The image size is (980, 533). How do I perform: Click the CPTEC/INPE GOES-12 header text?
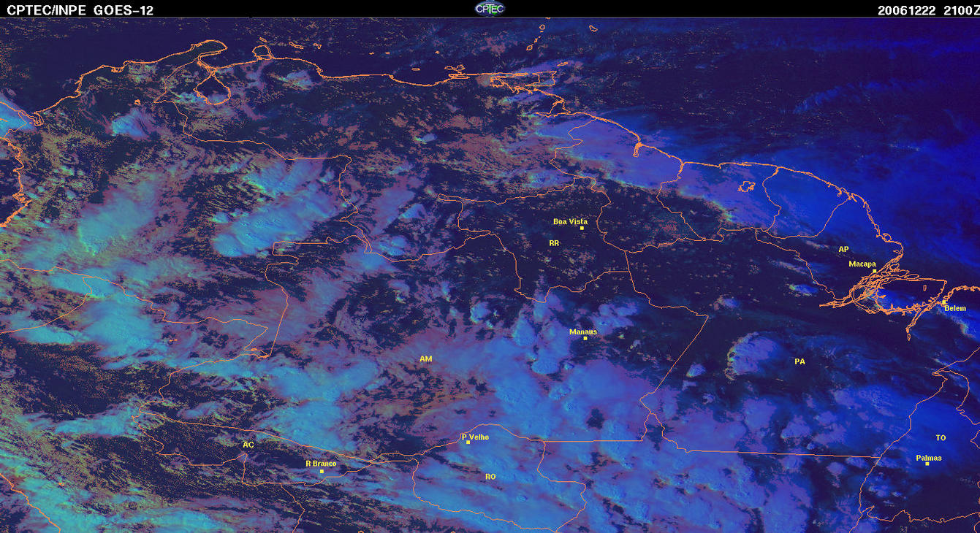(x=80, y=10)
